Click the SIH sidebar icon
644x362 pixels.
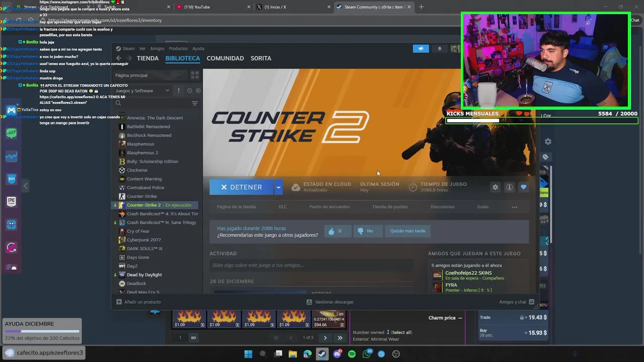click(11, 178)
